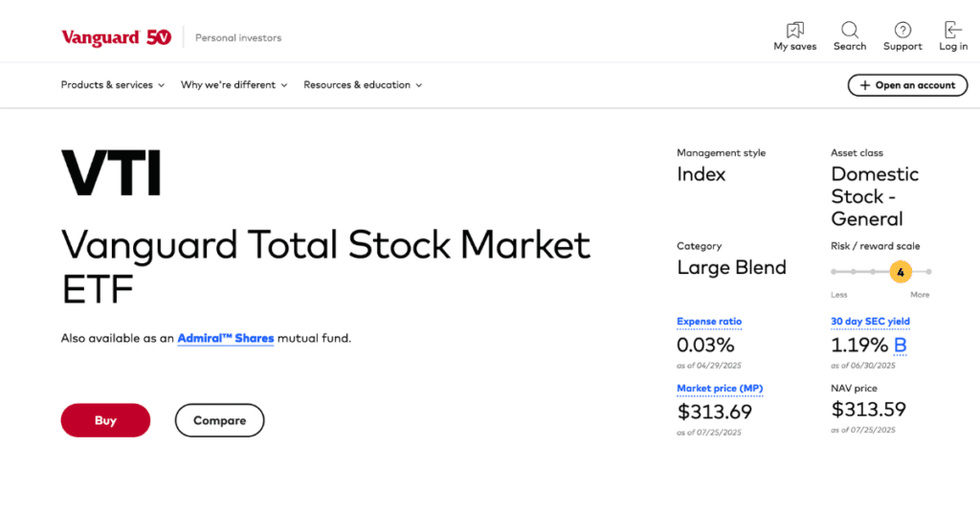Click the NAV price label

[854, 388]
